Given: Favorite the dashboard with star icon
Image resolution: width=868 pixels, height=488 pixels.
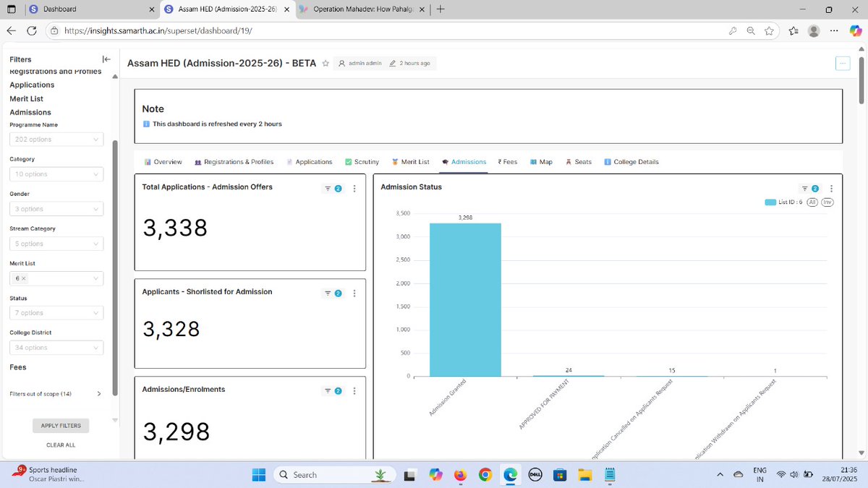Looking at the screenshot, I should 325,63.
